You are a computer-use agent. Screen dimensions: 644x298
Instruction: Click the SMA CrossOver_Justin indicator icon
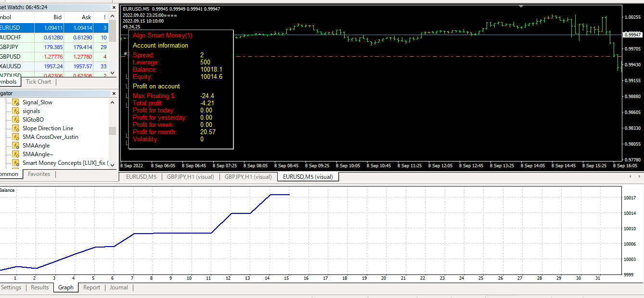15,137
